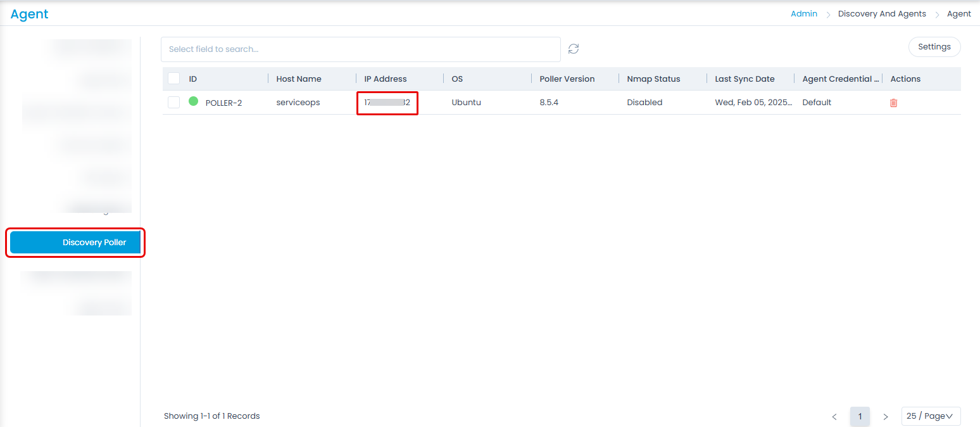Go to previous page arrow

point(834,416)
